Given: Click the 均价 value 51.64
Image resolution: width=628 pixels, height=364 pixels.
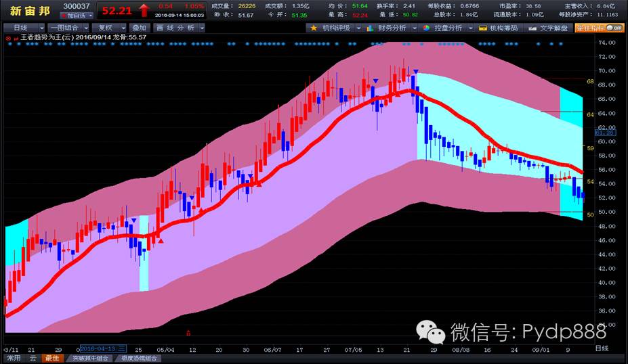Looking at the screenshot, I should point(360,6).
